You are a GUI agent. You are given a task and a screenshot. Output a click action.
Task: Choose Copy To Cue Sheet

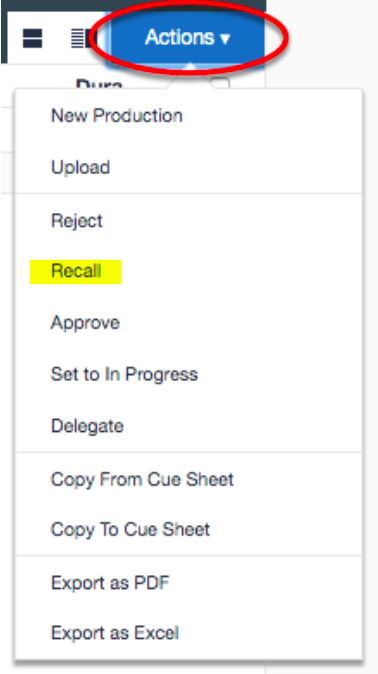coord(130,530)
